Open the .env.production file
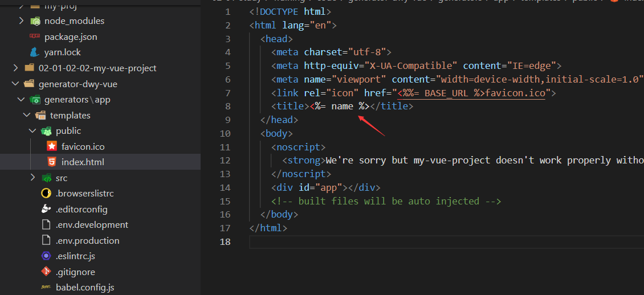This screenshot has height=295, width=644. tap(87, 240)
